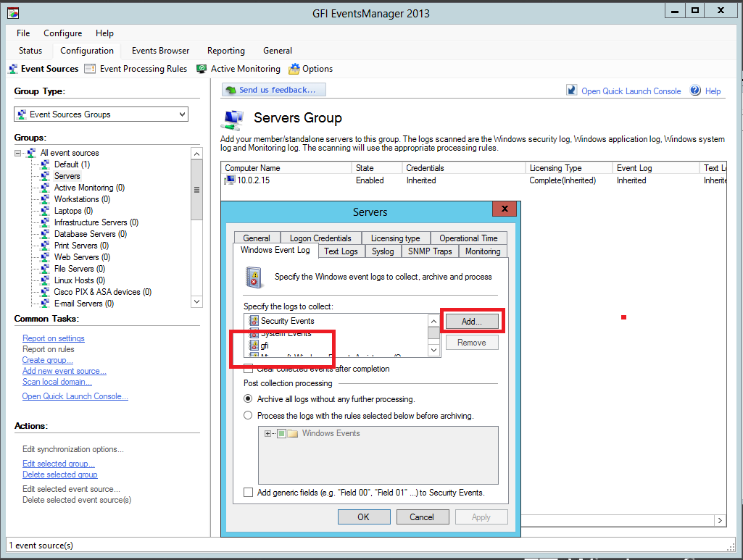Select the Security Events log icon

click(x=254, y=321)
